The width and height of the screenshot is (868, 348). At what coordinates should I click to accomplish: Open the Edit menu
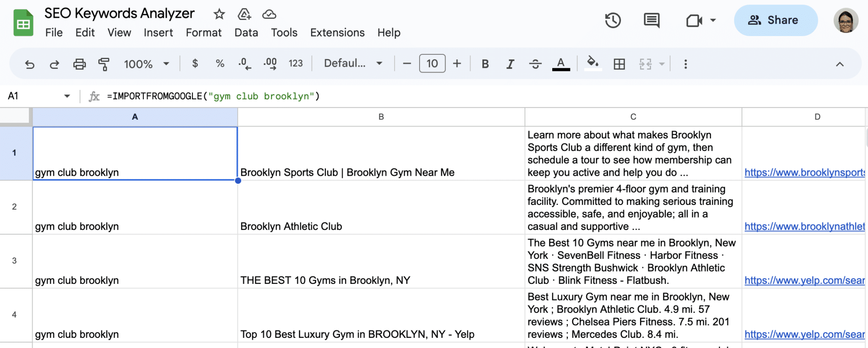coord(85,33)
